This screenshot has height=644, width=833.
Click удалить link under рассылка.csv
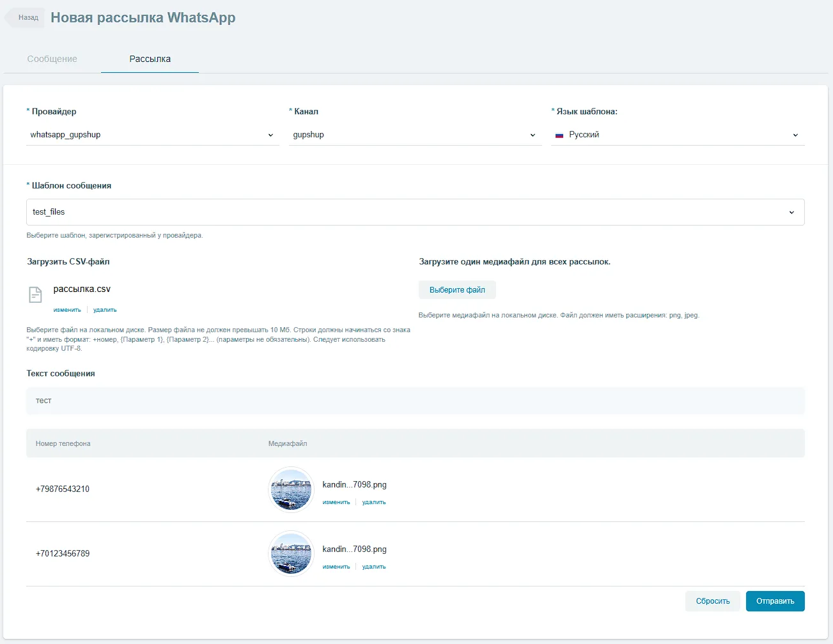point(105,310)
